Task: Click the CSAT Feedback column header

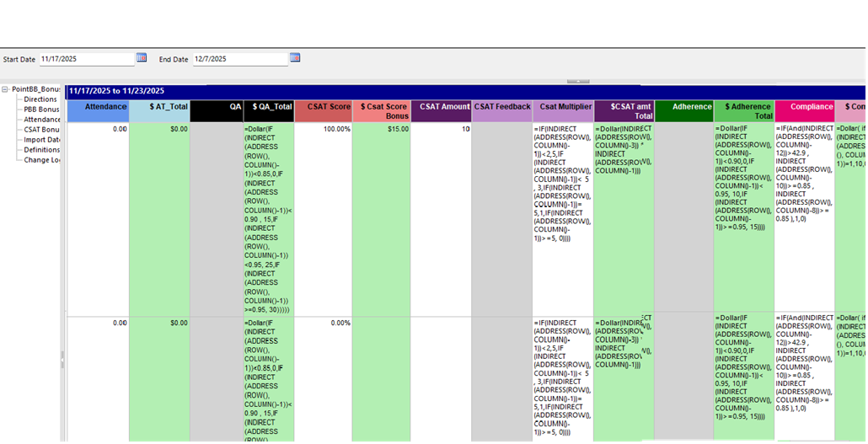Action: click(x=502, y=111)
